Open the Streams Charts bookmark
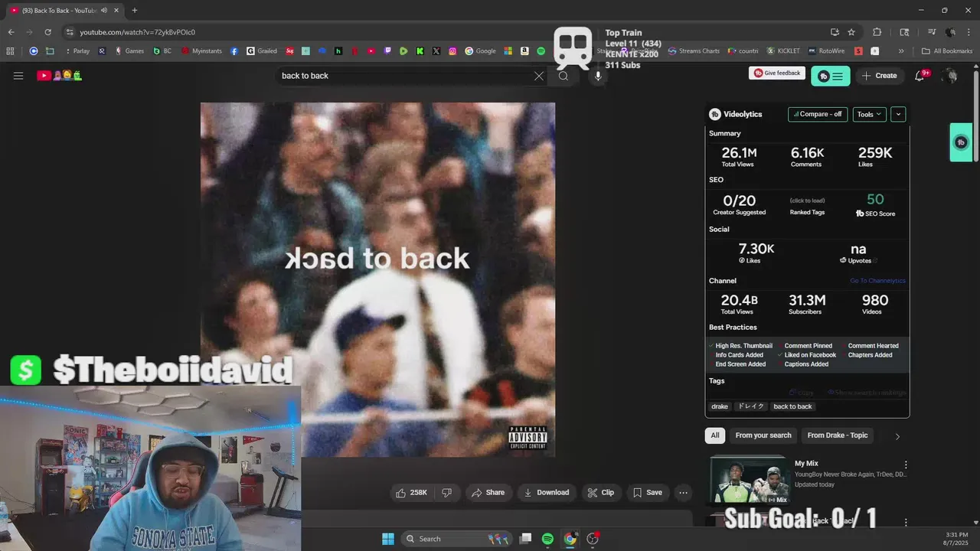This screenshot has width=980, height=551. (694, 51)
